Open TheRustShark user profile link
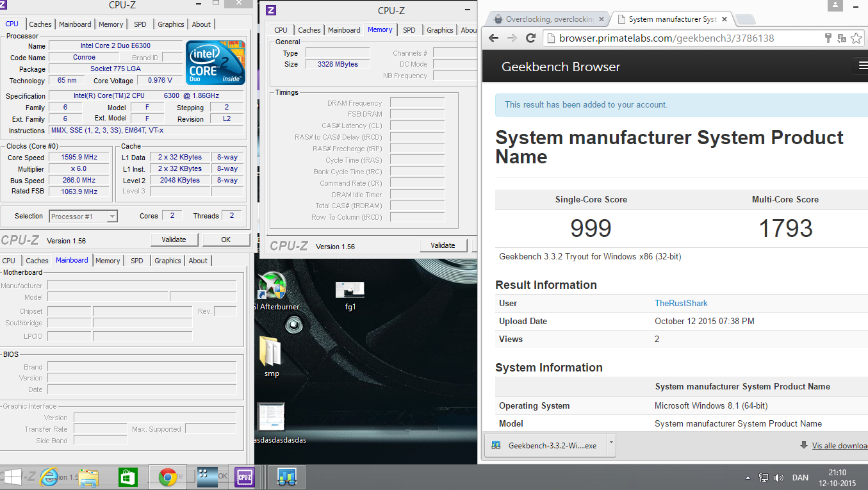Image resolution: width=868 pixels, height=490 pixels. tap(681, 303)
